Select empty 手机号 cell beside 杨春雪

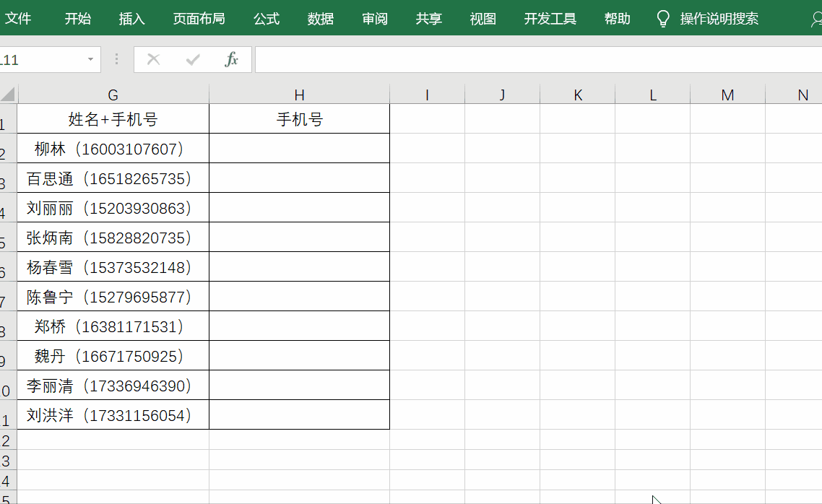pos(299,266)
